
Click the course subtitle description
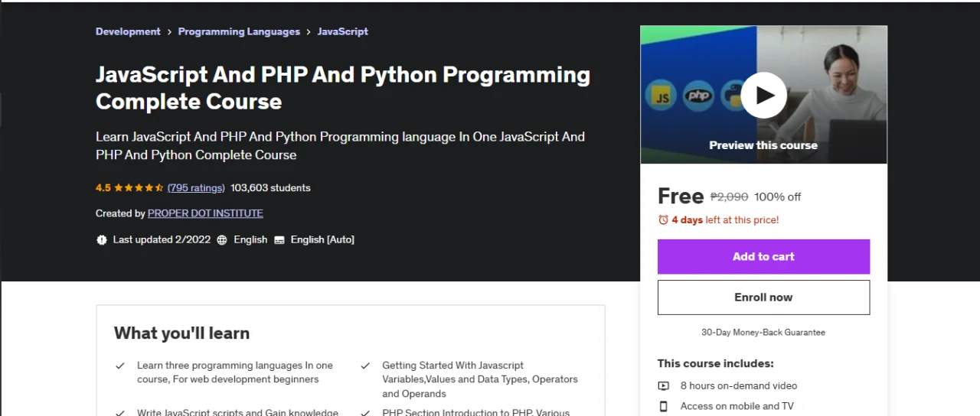[x=340, y=145]
